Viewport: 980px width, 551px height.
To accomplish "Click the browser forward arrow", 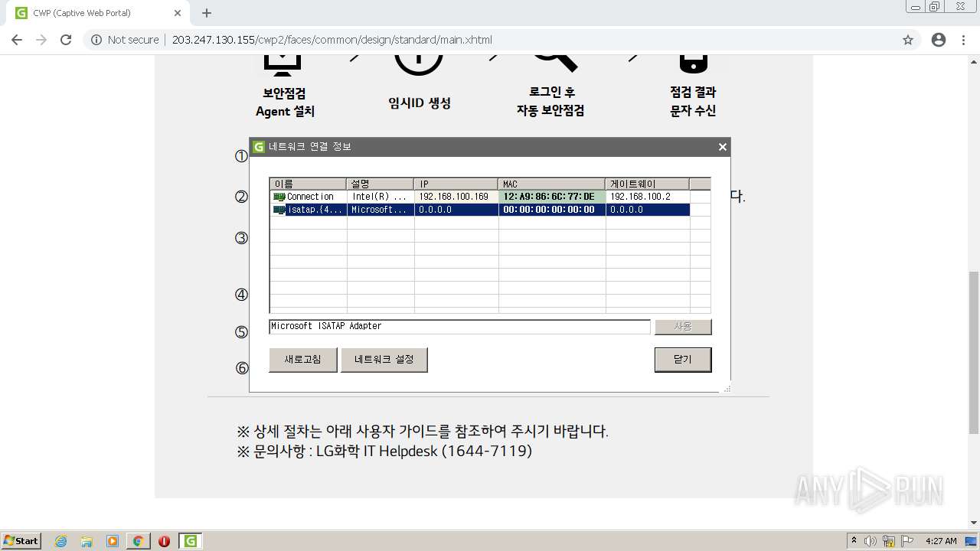I will point(41,40).
